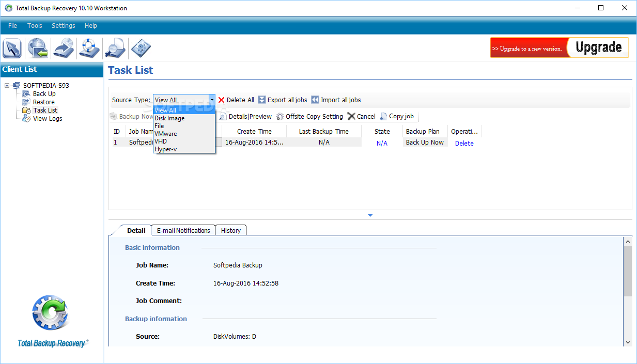
Task: Click the hard drive gear toolbar icon
Action: click(x=141, y=49)
